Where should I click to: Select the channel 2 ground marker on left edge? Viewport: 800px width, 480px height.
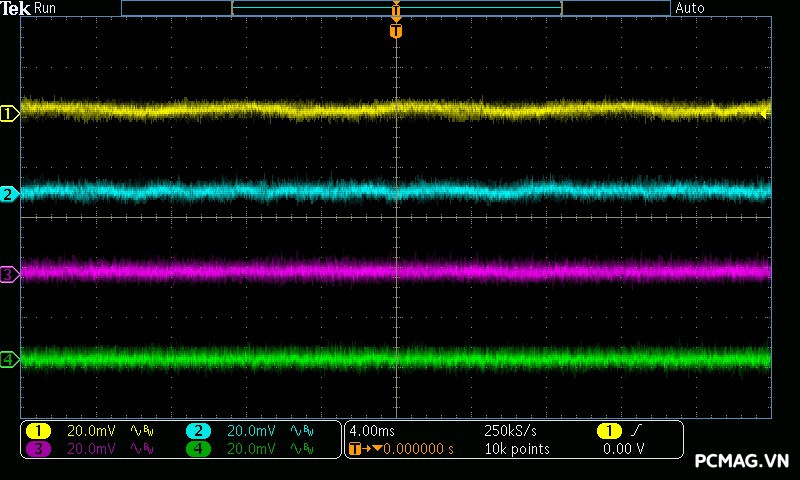(9, 194)
